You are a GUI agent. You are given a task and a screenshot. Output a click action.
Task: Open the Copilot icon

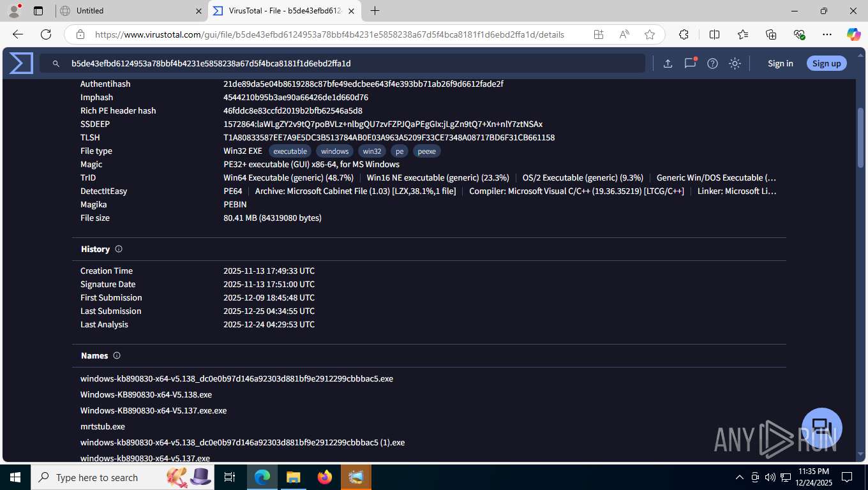click(854, 34)
